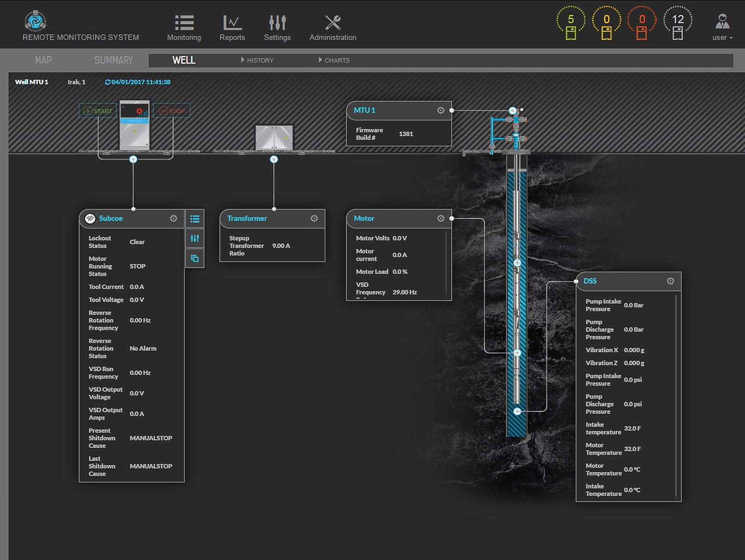This screenshot has height=560, width=745.
Task: Click the VSD drive cabinet image
Action: click(x=135, y=125)
